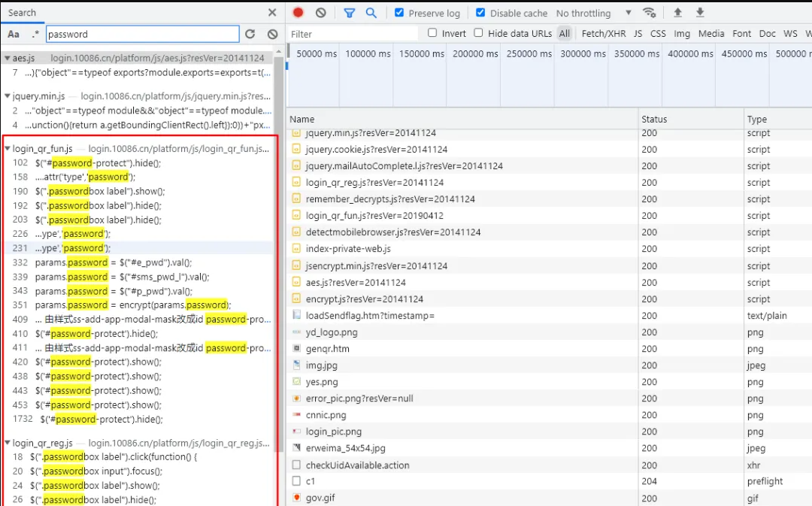812x506 pixels.
Task: Import HAR file upload arrow
Action: (677, 13)
